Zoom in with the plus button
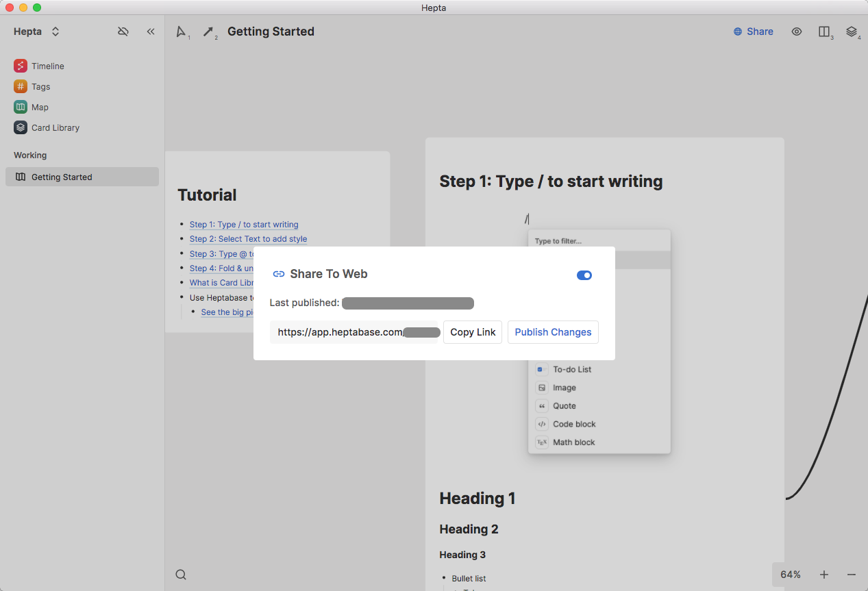The width and height of the screenshot is (868, 591). [x=824, y=575]
